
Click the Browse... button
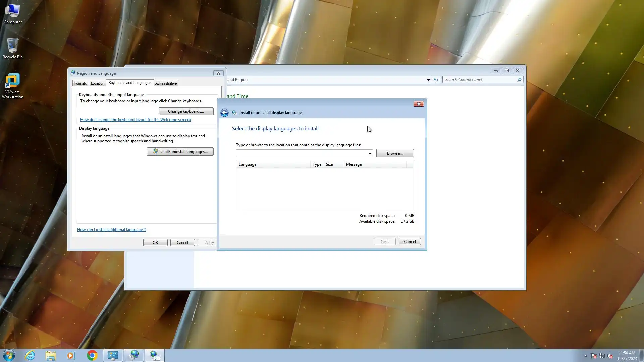tap(395, 153)
